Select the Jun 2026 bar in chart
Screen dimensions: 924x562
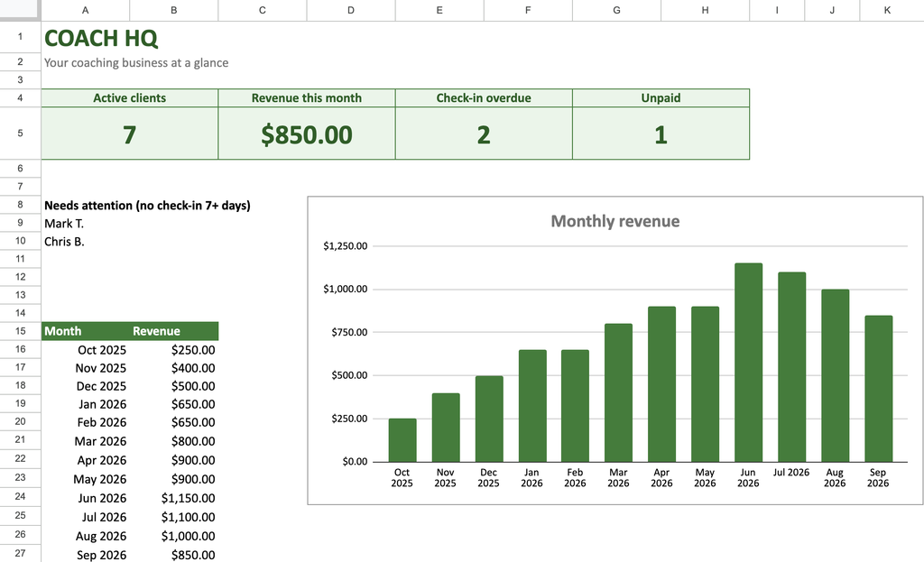tap(748, 363)
